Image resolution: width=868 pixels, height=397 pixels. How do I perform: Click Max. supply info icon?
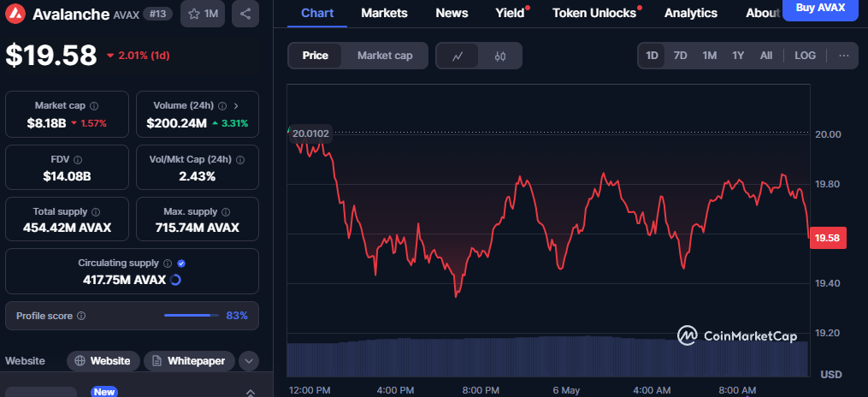pos(227,211)
